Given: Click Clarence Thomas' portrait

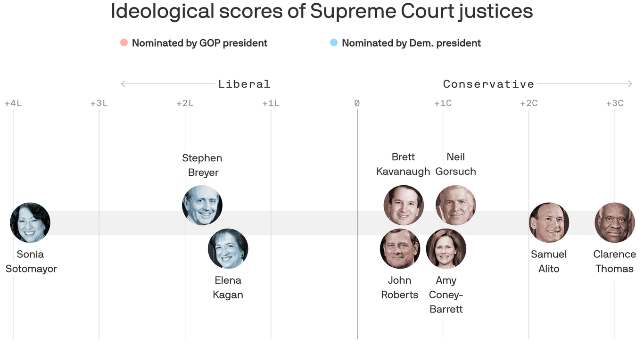Looking at the screenshot, I should coord(615,223).
